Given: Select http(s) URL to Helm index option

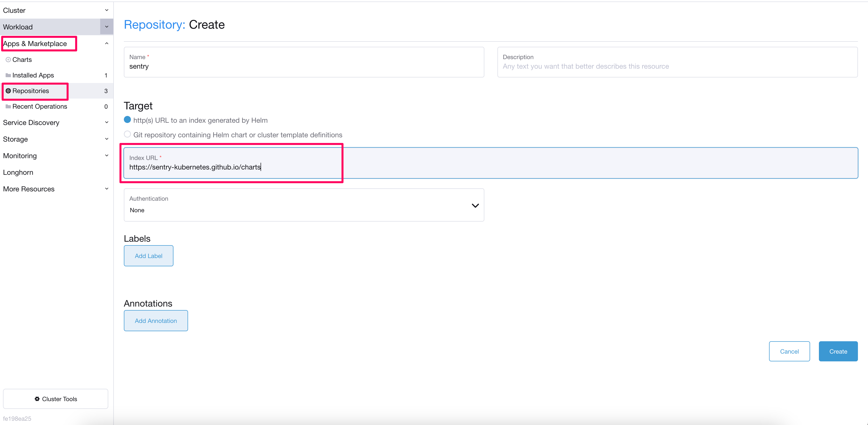Looking at the screenshot, I should [127, 120].
